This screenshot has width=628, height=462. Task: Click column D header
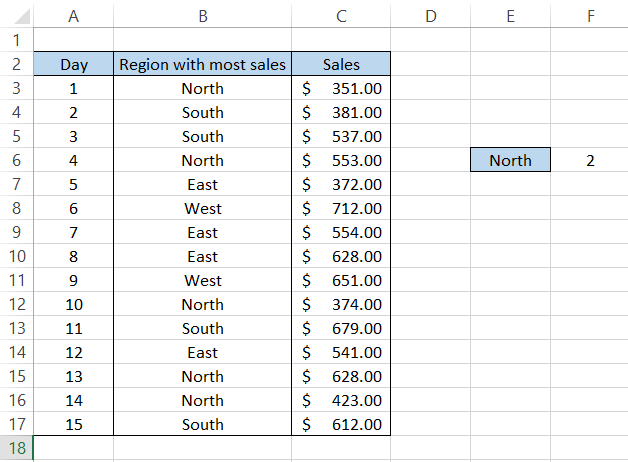tap(430, 16)
